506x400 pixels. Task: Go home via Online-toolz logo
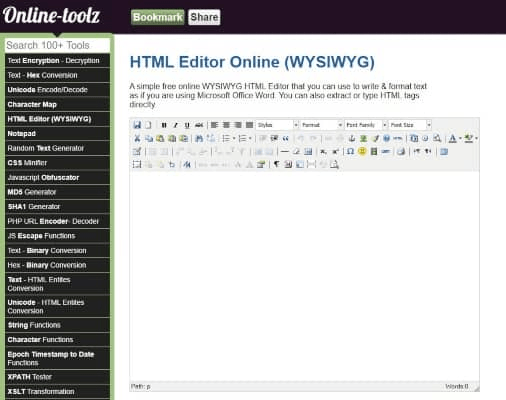51,15
